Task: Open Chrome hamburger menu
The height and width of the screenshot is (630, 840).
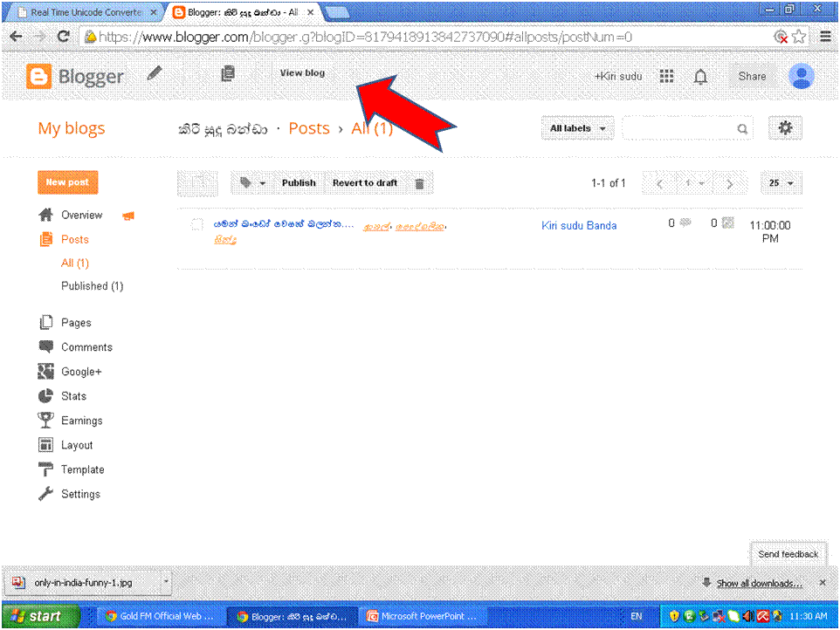Action: [825, 37]
